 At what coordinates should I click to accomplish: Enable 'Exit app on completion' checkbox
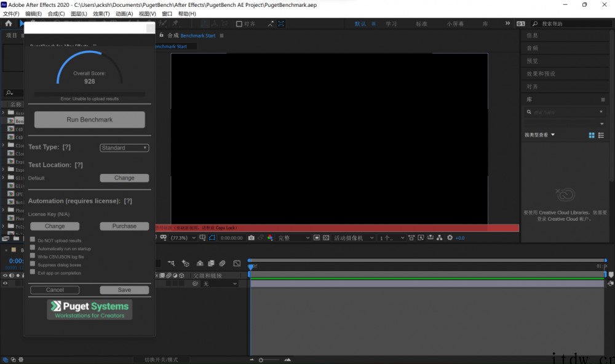(x=33, y=272)
